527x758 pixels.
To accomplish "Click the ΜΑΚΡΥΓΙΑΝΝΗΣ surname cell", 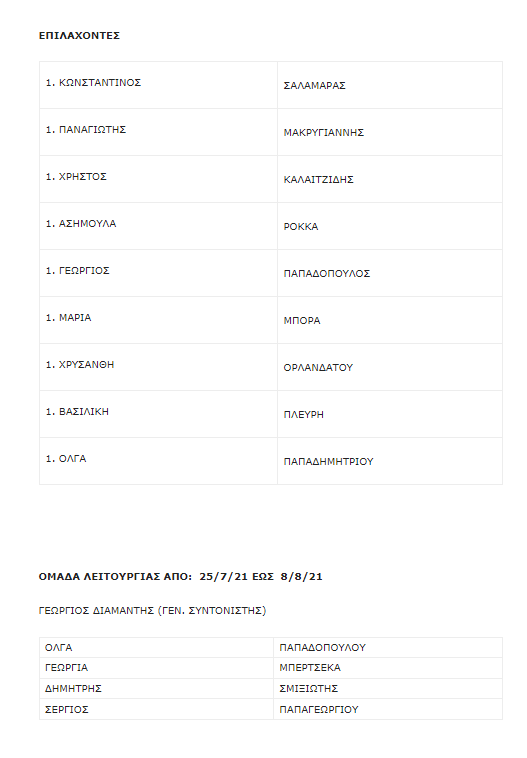I will tap(390, 132).
